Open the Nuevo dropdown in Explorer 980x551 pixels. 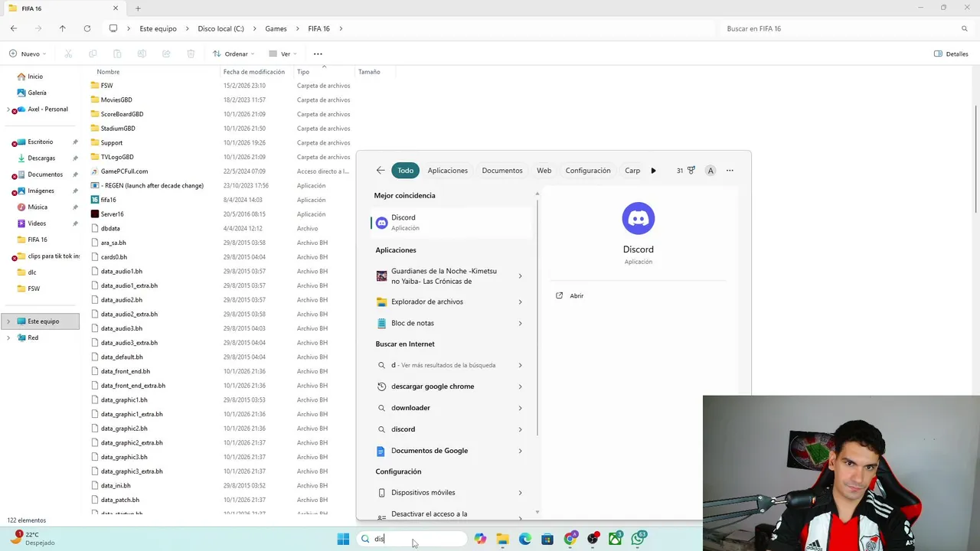click(x=28, y=54)
